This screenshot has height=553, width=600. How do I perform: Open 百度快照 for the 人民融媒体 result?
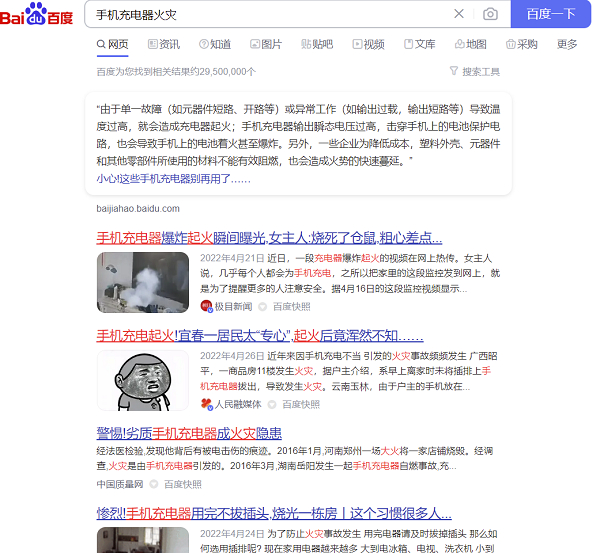click(x=301, y=405)
